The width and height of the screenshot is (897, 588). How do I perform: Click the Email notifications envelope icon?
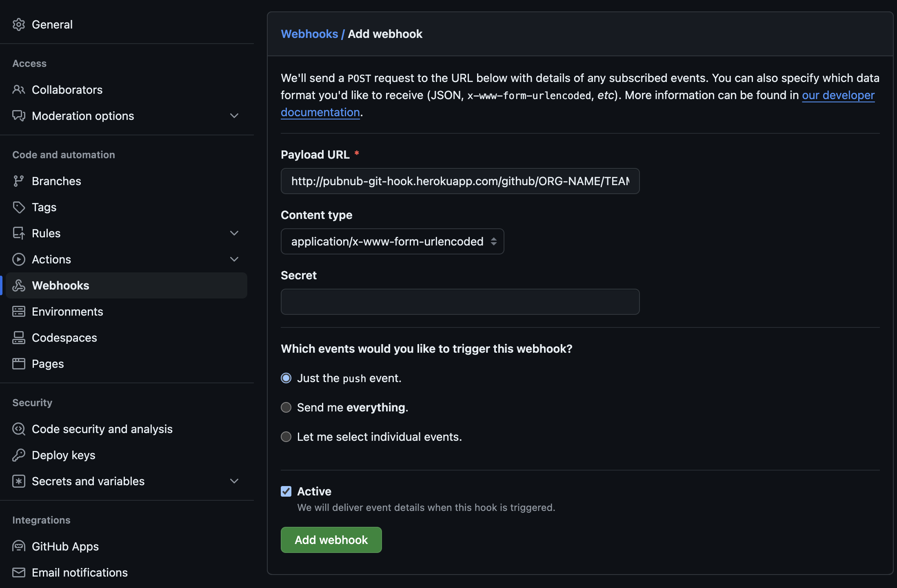click(x=19, y=573)
